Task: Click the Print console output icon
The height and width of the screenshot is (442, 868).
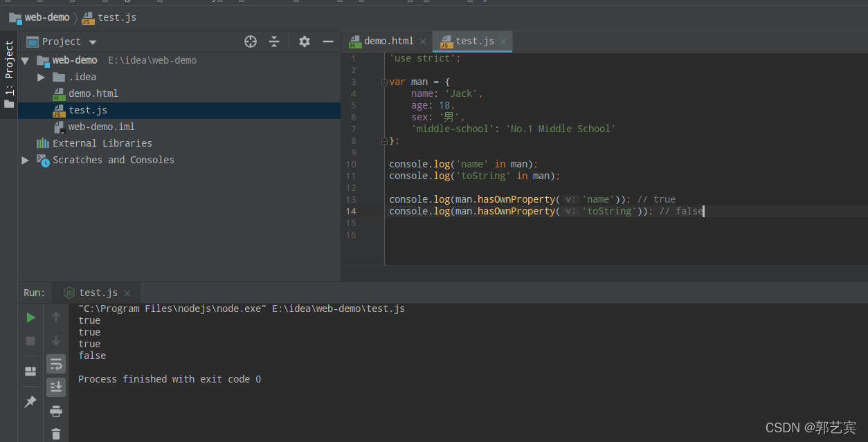Action: coord(56,412)
